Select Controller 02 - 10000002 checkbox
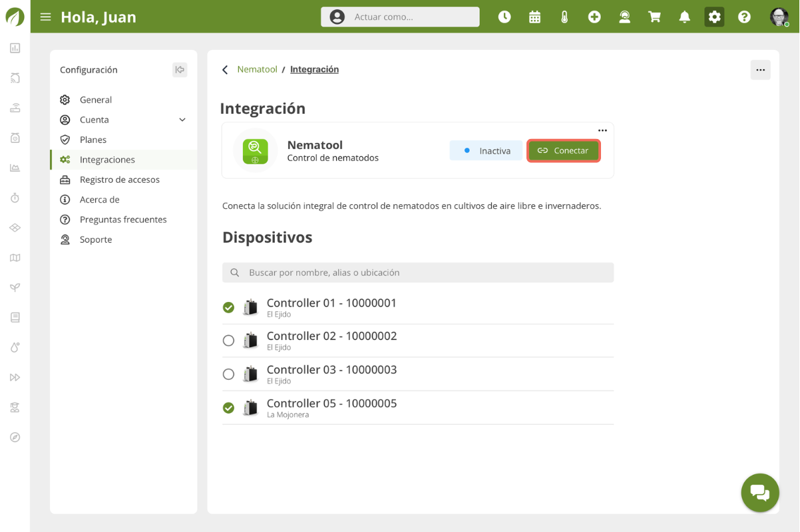Screen dimensions: 800x532 228,340
